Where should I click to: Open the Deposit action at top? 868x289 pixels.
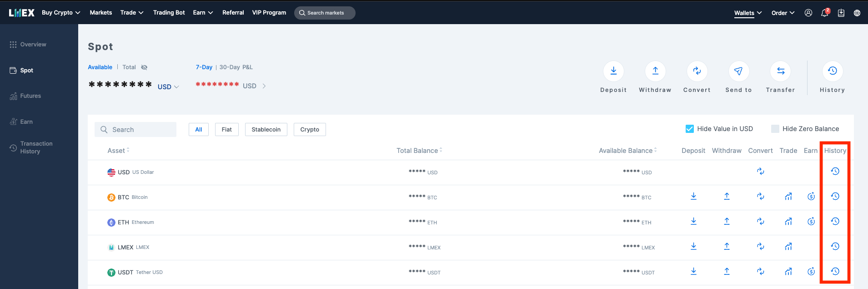coord(613,71)
